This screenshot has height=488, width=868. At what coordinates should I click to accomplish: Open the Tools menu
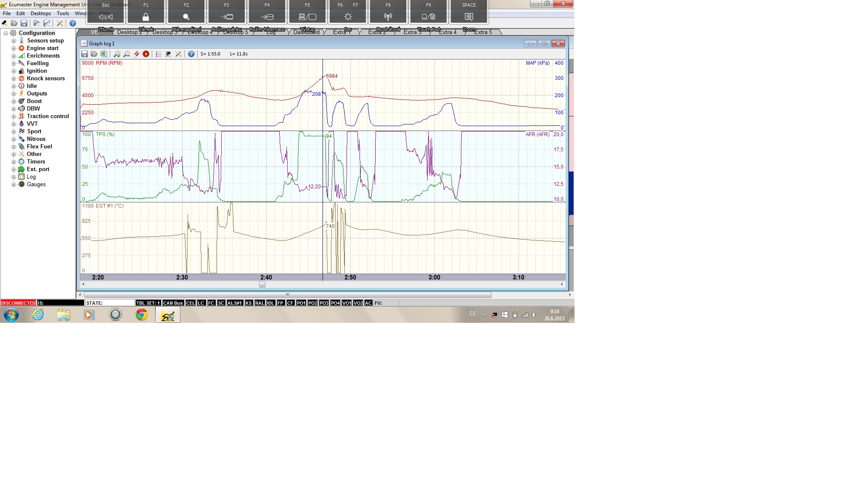click(x=63, y=13)
